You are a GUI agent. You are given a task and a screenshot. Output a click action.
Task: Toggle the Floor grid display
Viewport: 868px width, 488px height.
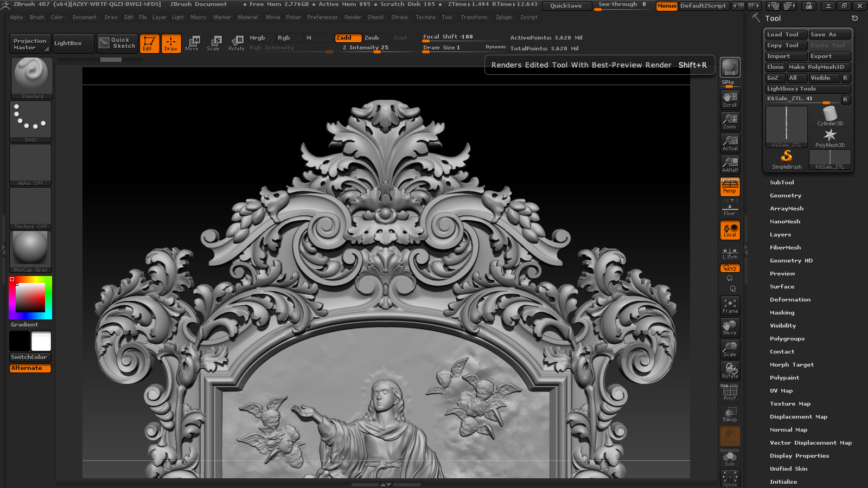730,208
